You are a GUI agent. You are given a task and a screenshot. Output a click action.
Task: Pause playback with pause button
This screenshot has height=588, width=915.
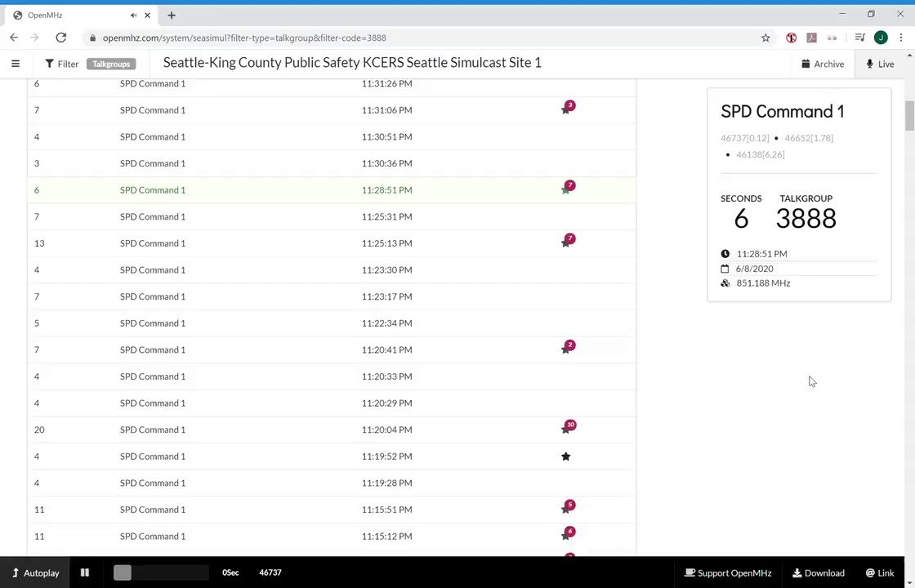coord(85,572)
